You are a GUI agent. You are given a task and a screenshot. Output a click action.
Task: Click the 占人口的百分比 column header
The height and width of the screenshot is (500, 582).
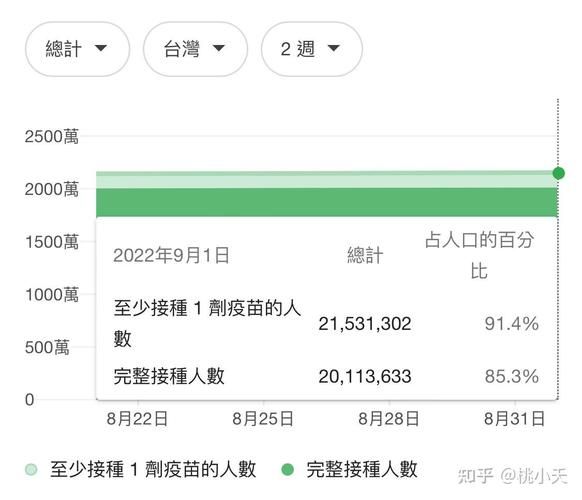click(479, 255)
